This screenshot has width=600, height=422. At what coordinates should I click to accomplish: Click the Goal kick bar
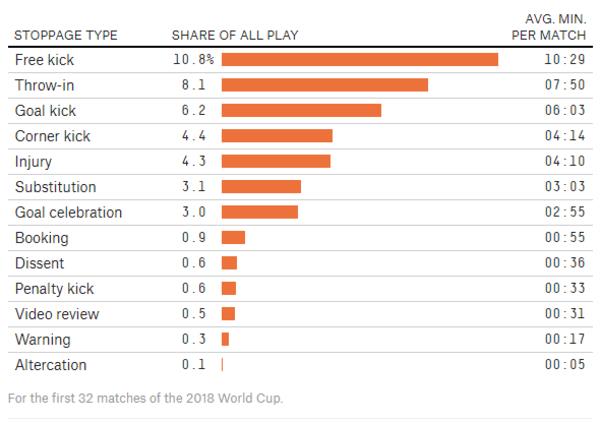click(x=301, y=110)
